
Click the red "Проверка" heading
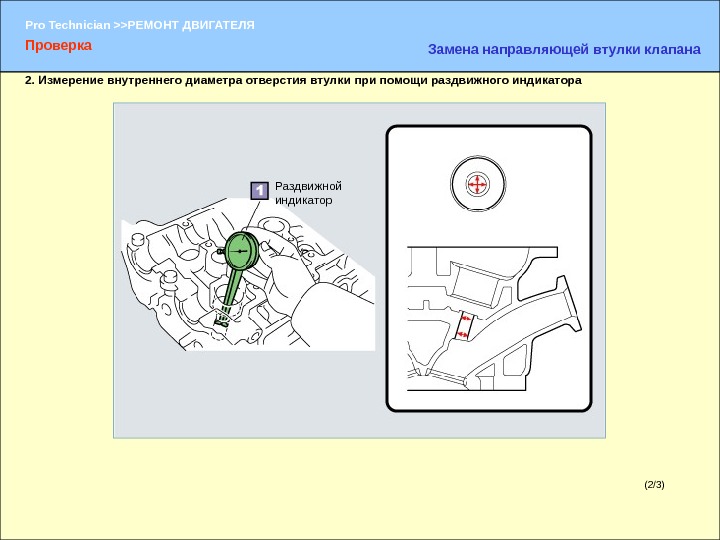(58, 45)
